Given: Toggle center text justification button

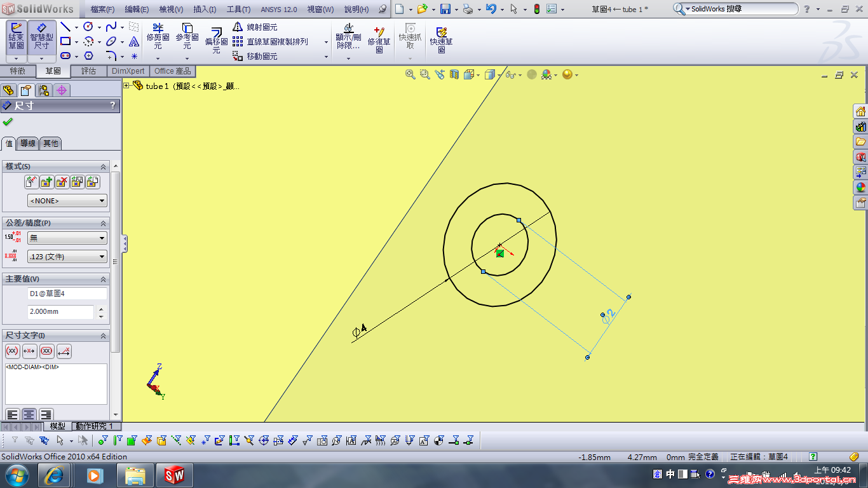Looking at the screenshot, I should pyautogui.click(x=29, y=414).
